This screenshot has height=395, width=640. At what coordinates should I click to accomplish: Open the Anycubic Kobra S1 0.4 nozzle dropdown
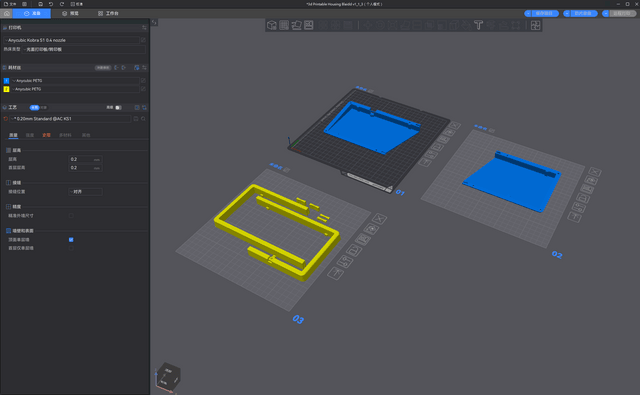point(71,40)
